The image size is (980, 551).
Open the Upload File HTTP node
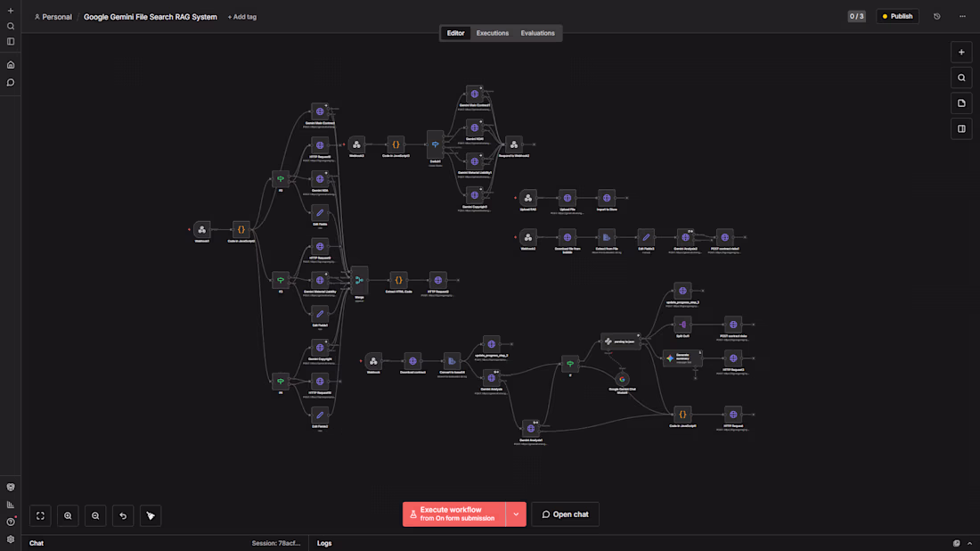pos(568,198)
